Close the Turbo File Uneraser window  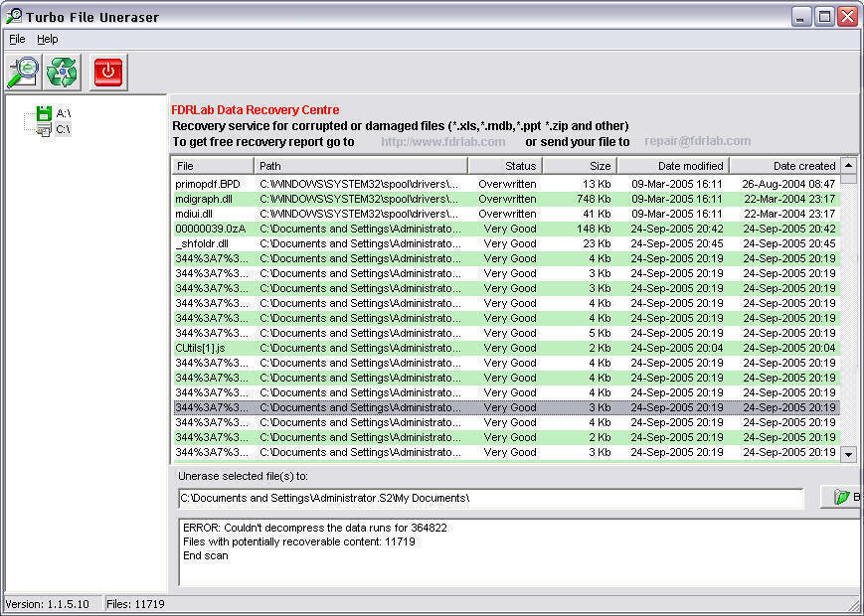pos(847,17)
